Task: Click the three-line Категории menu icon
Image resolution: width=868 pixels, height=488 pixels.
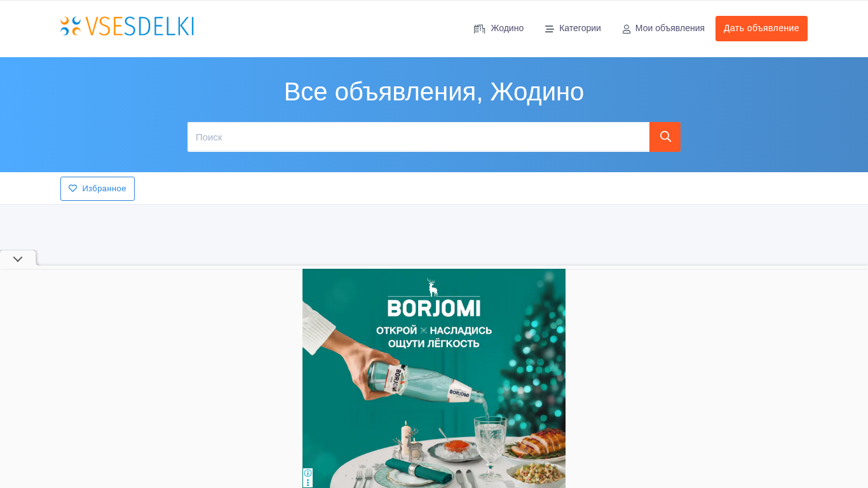Action: pos(549,29)
